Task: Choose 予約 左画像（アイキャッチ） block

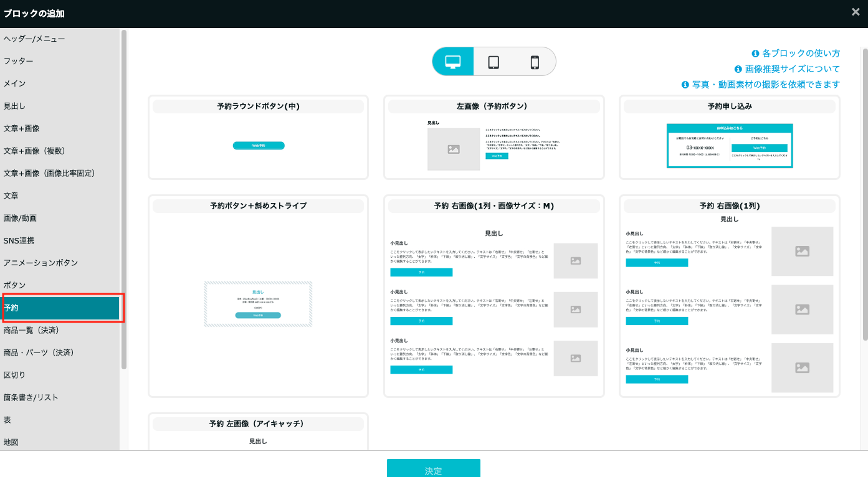Action: [258, 432]
